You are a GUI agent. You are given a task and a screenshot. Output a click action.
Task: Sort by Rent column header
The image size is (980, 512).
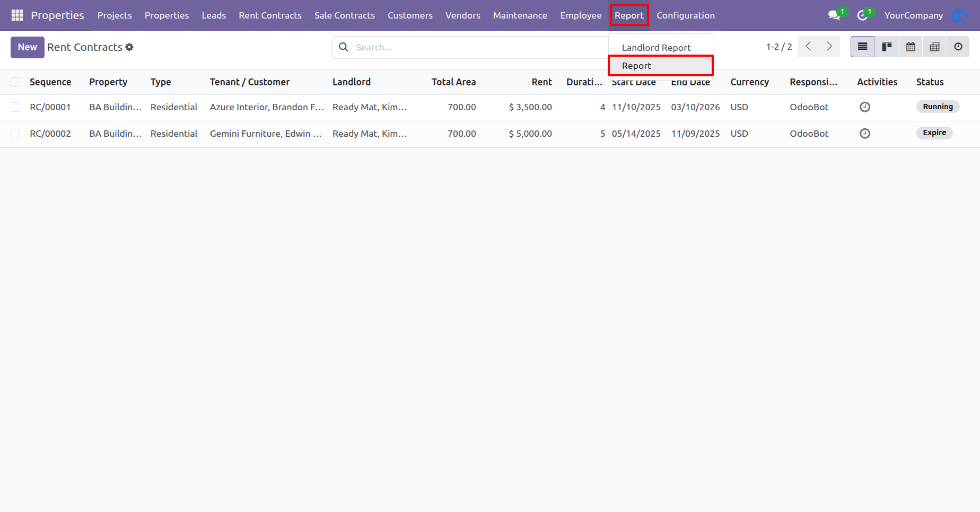pos(541,82)
